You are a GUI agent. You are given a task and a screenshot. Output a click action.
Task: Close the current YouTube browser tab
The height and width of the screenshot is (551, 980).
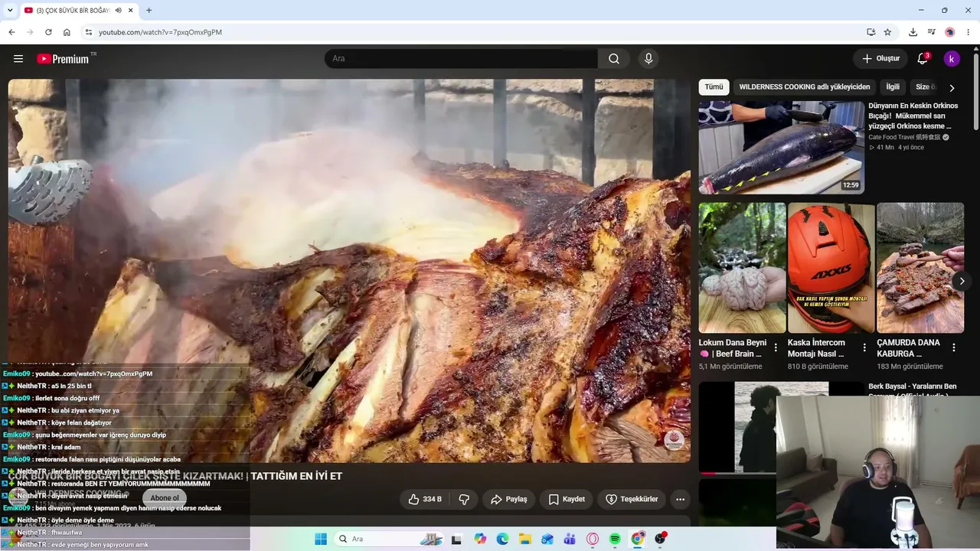point(131,11)
